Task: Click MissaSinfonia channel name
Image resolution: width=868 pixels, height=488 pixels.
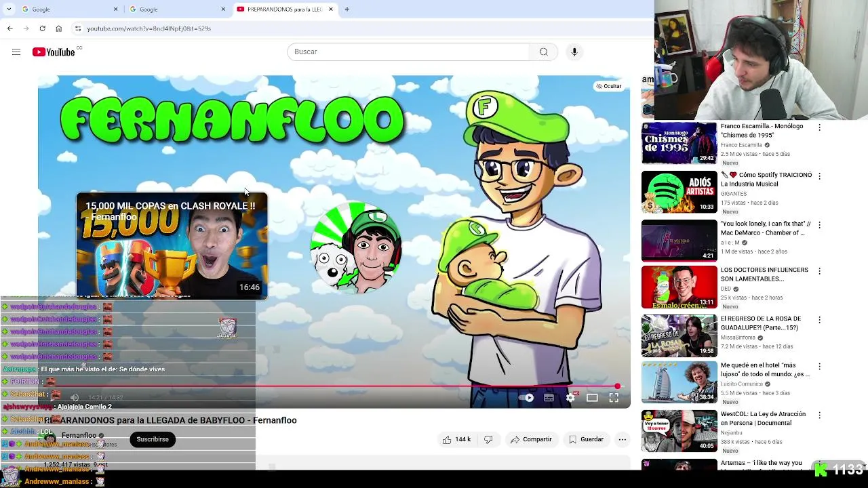Action: [738, 338]
